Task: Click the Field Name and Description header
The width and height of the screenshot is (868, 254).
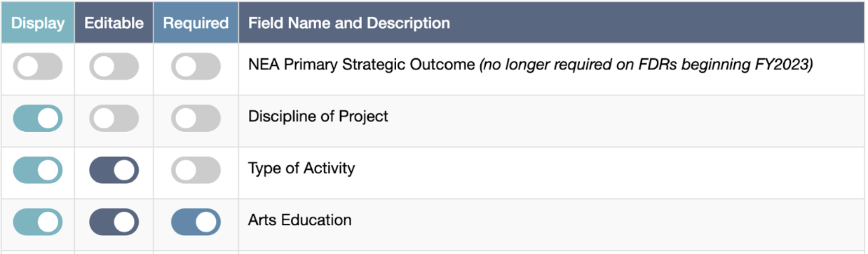Action: pos(349,23)
